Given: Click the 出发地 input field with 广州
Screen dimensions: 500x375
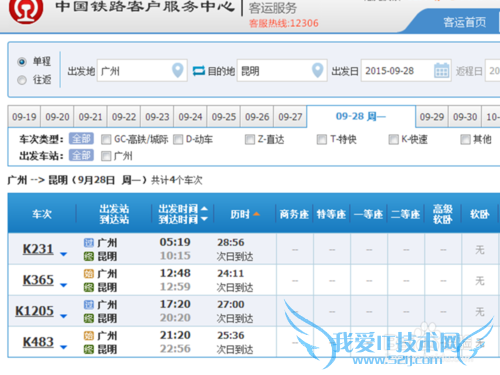Looking at the screenshot, I should (x=142, y=70).
